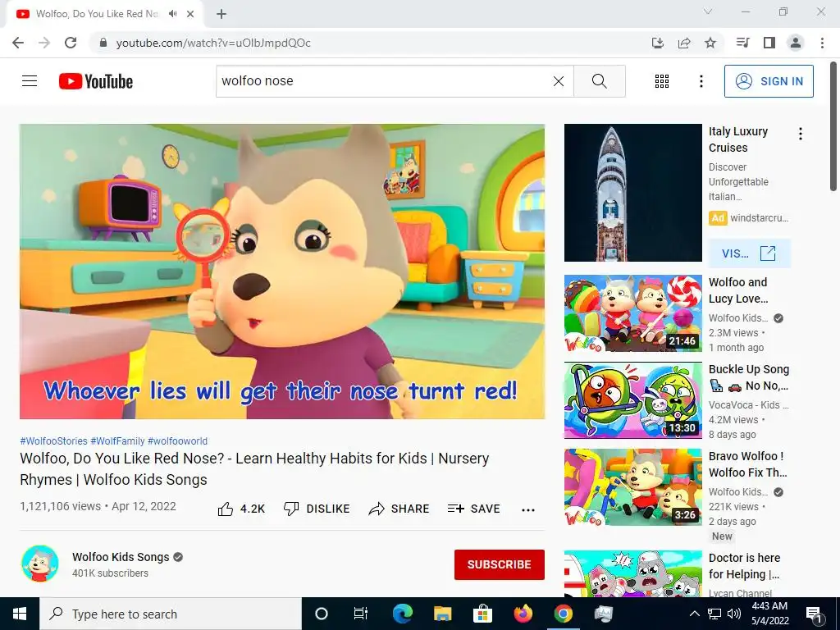The height and width of the screenshot is (630, 840).
Task: Open the volume control in tray
Action: (x=734, y=614)
